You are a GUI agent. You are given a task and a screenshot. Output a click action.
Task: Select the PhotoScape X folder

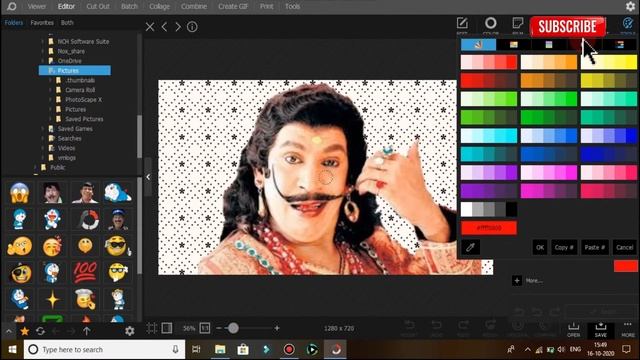(x=83, y=100)
